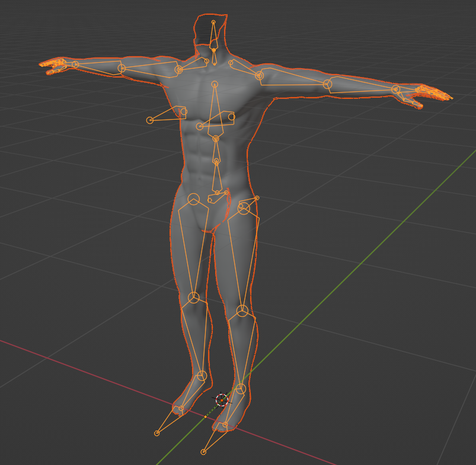This screenshot has width=476, height=465.
Task: Select the foot bone on the viewer's left
Action: coord(191,393)
